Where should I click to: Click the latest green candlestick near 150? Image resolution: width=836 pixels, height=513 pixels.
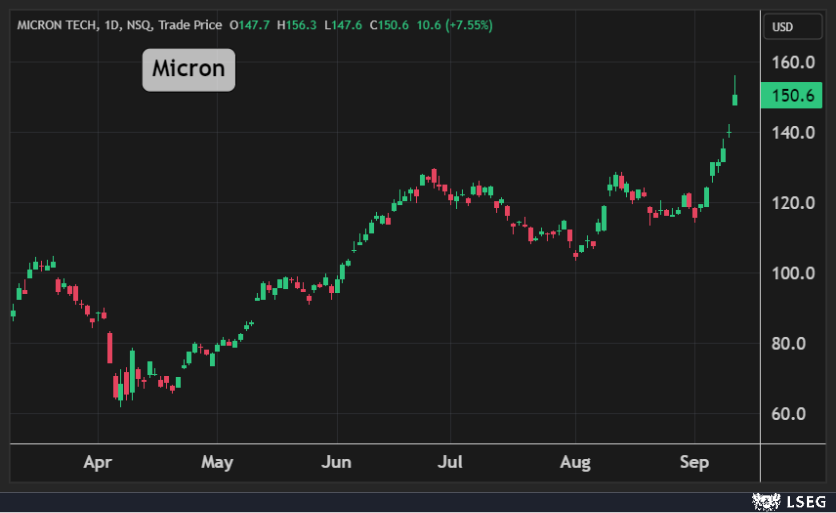coord(735,98)
